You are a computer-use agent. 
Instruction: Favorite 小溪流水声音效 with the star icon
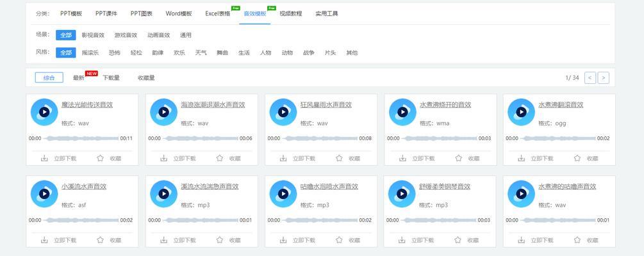point(100,239)
